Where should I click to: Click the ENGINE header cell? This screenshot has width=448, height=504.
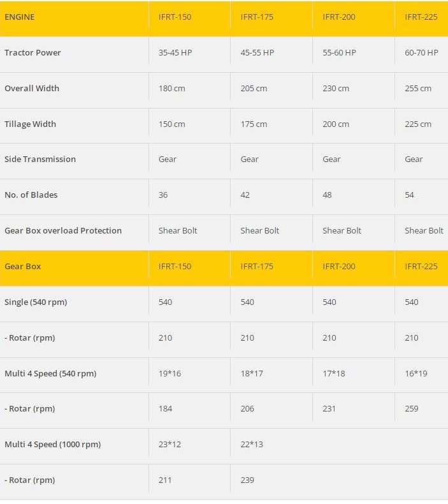point(20,17)
